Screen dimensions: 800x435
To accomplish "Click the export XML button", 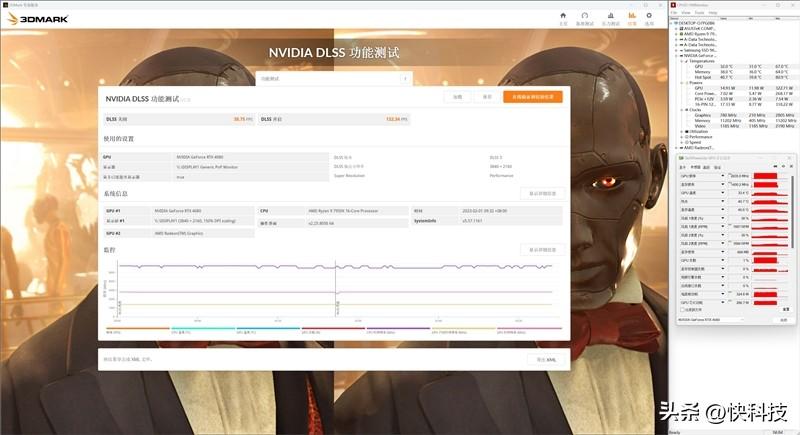I will pos(546,359).
